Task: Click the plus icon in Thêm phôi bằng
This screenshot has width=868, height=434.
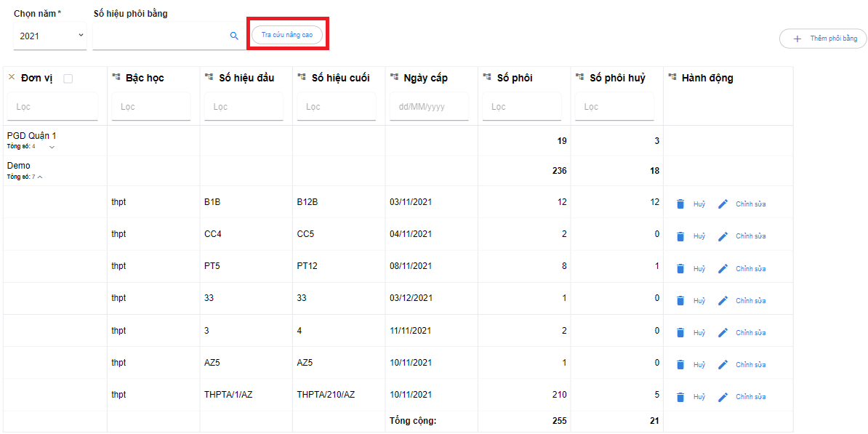Action: point(797,39)
